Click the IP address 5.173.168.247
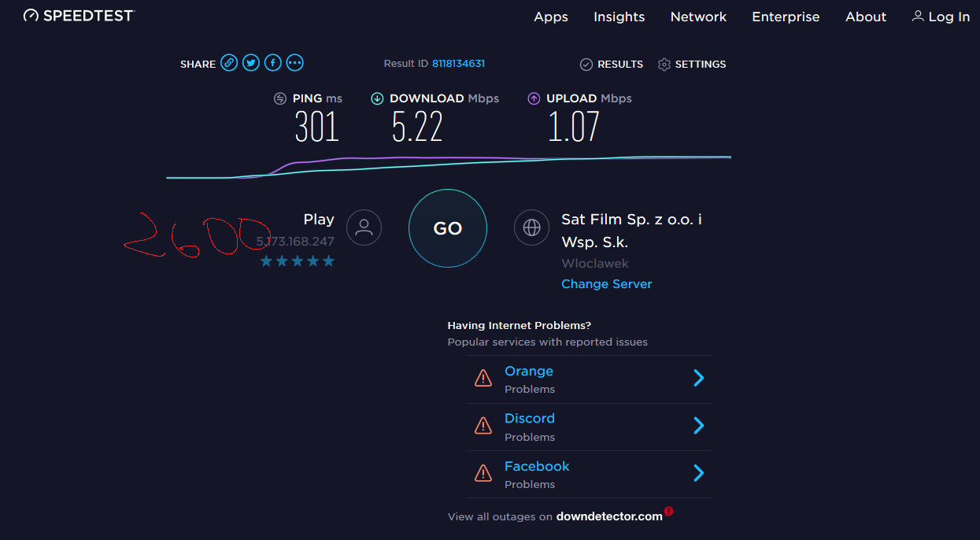 [x=295, y=242]
